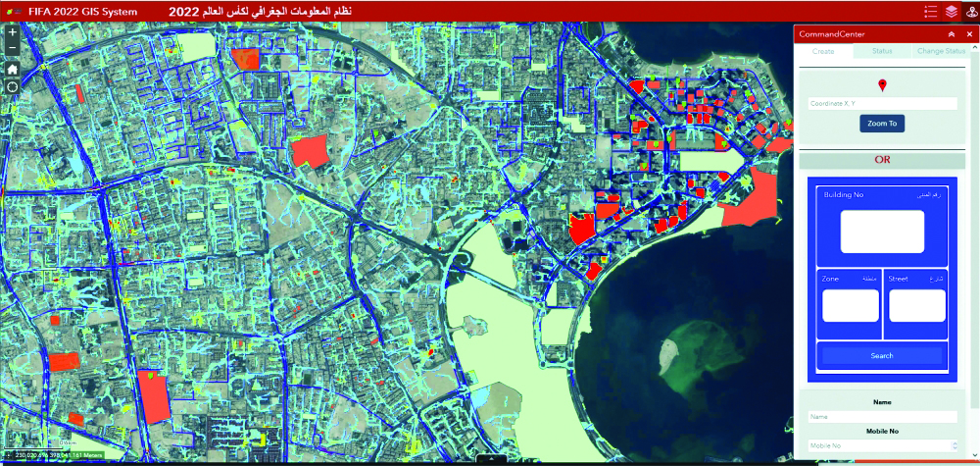Zoom in the map with plus button

click(13, 32)
